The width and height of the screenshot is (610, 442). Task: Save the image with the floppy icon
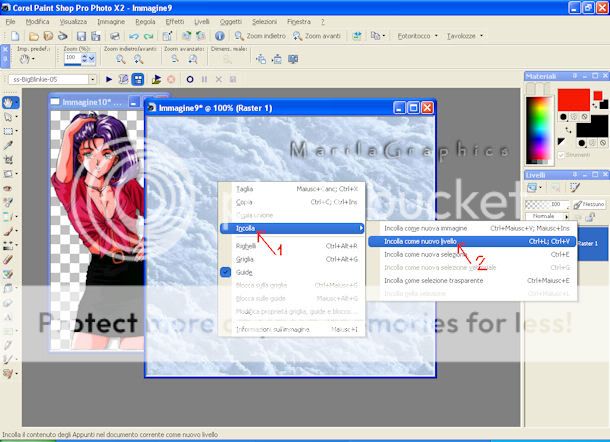[x=81, y=36]
